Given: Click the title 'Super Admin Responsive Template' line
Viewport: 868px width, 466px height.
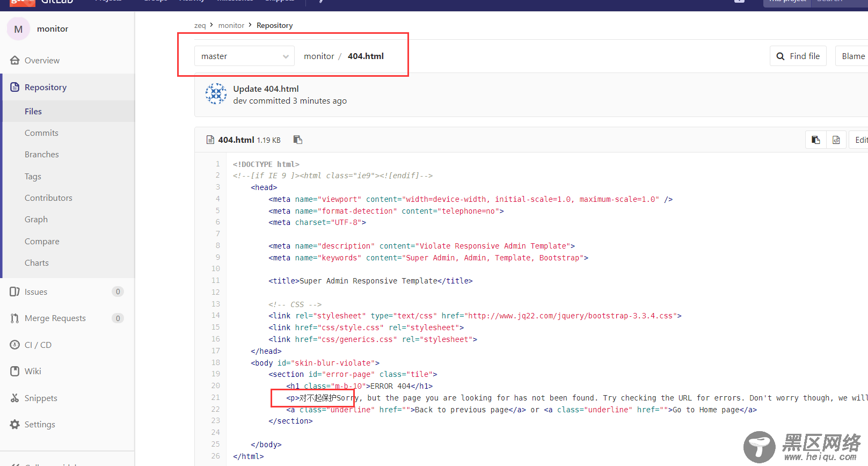Looking at the screenshot, I should (370, 281).
